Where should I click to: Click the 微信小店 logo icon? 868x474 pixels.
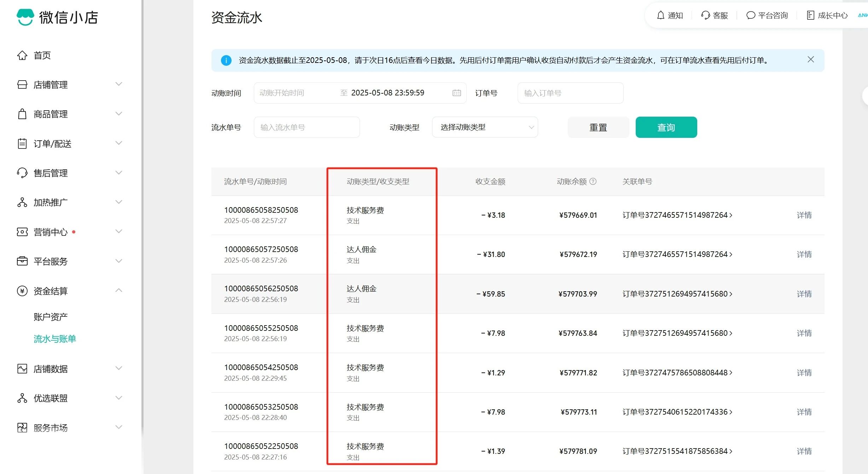25,17
